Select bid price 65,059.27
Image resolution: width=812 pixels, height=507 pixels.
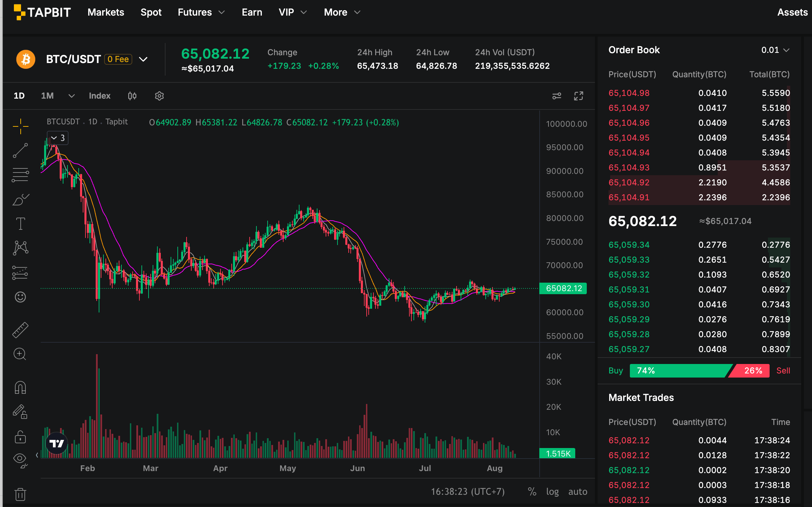(629, 349)
